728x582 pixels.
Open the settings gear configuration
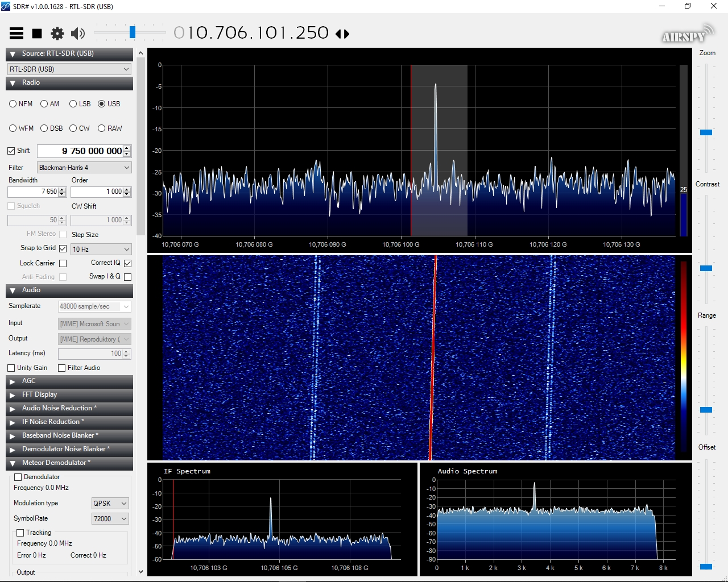57,34
